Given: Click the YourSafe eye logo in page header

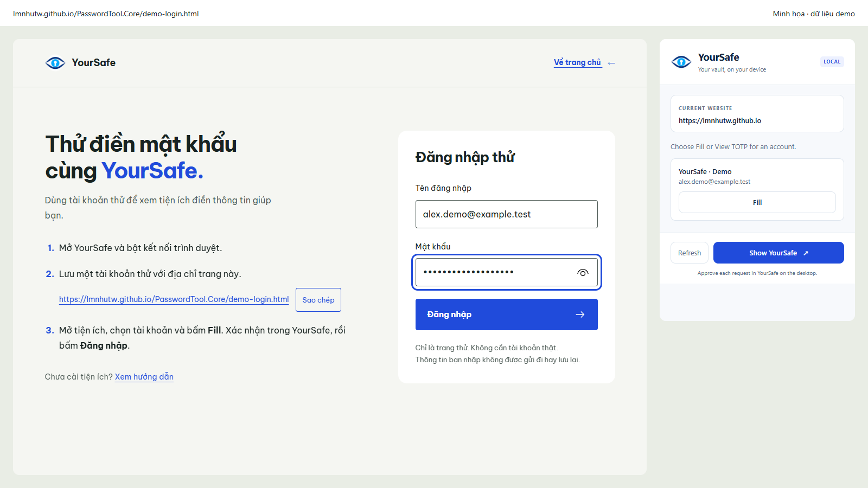Looking at the screenshot, I should [x=55, y=63].
